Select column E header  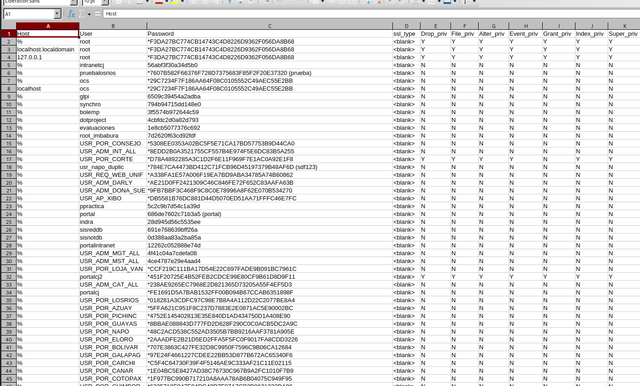[x=435, y=26]
